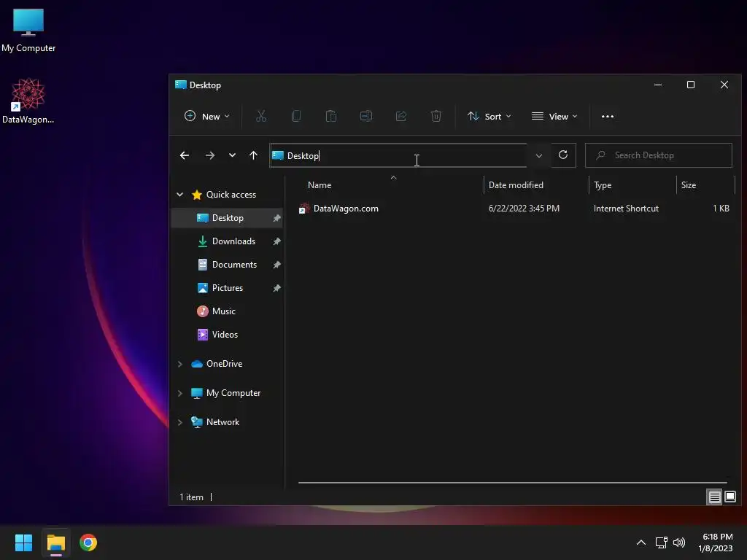
Task: Switch to details view layout icon
Action: [715, 497]
